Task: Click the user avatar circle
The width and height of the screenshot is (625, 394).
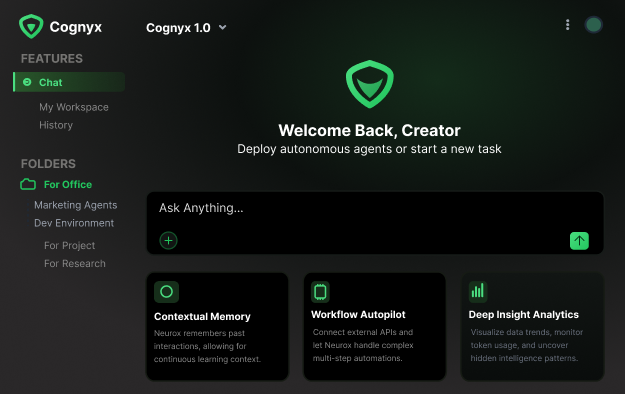Action: coord(594,25)
